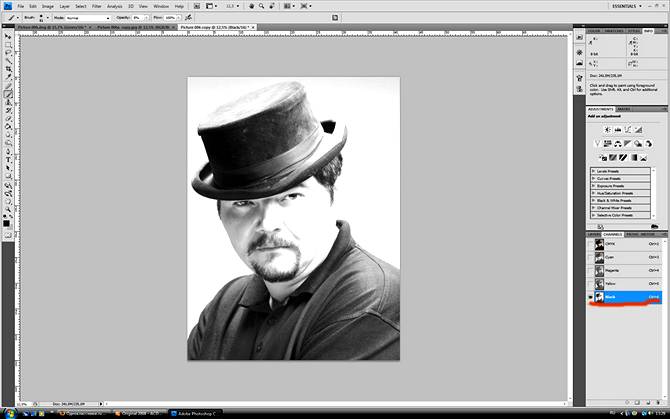Image resolution: width=670 pixels, height=419 pixels.
Task: Open the Essentials workspace switcher
Action: (626, 6)
